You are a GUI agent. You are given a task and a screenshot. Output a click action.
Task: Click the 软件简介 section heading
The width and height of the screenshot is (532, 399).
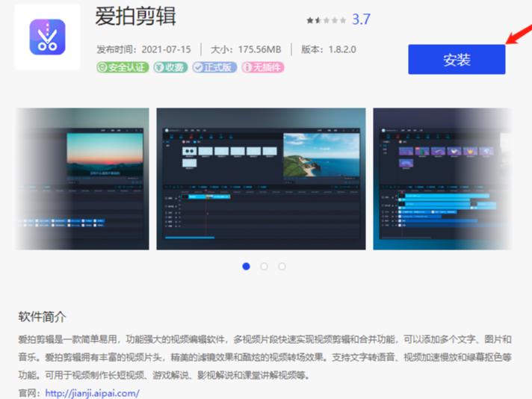pyautogui.click(x=42, y=317)
